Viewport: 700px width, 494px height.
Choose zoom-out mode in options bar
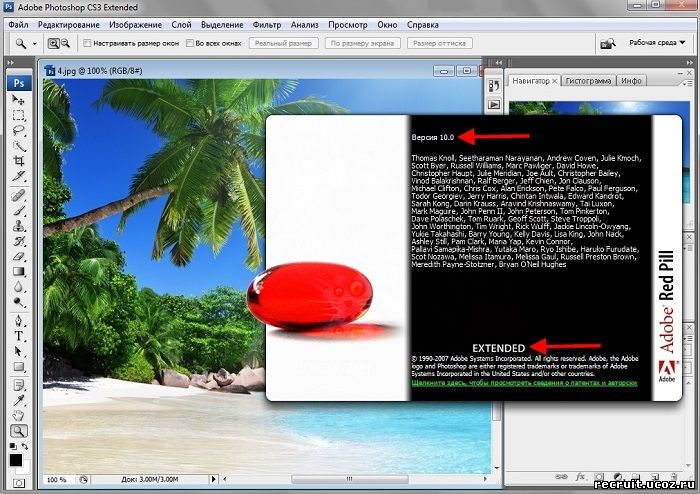tap(65, 43)
